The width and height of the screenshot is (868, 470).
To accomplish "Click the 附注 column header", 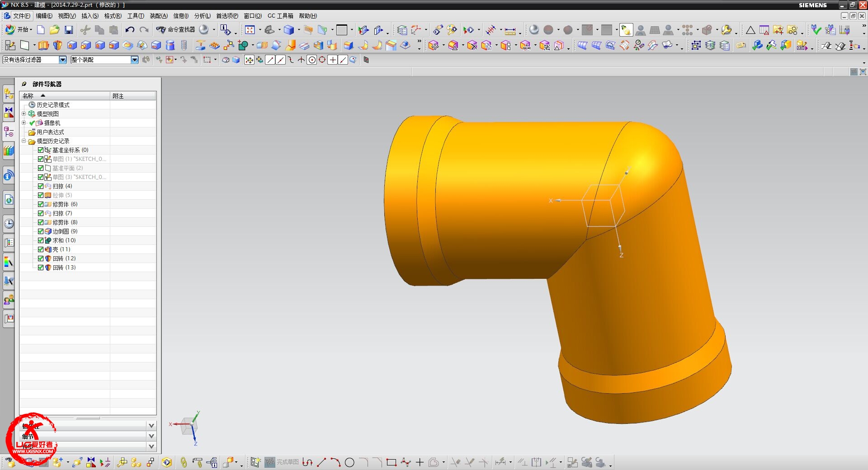I will point(133,96).
